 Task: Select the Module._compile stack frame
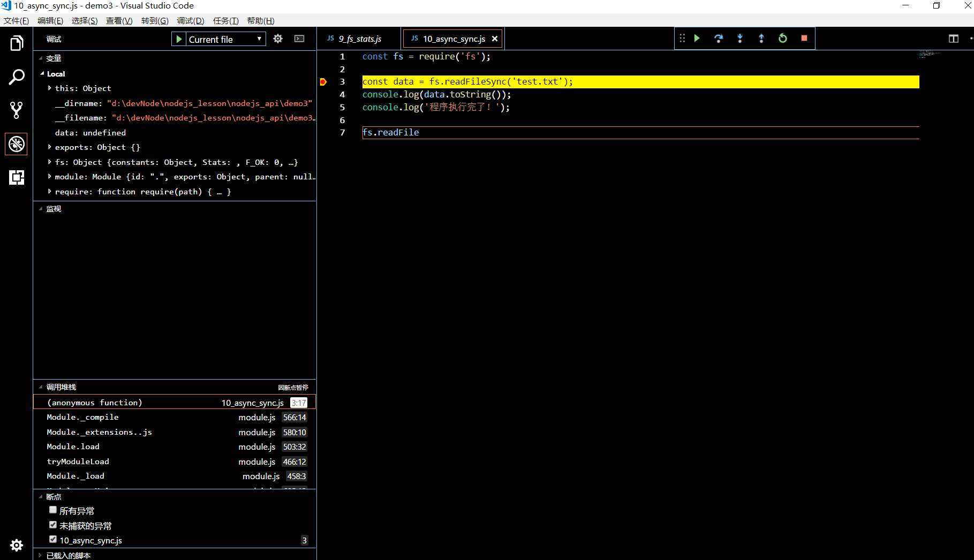click(x=175, y=417)
